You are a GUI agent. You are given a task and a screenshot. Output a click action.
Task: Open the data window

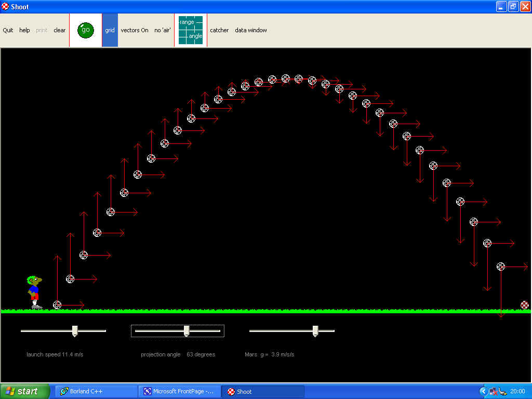251,30
